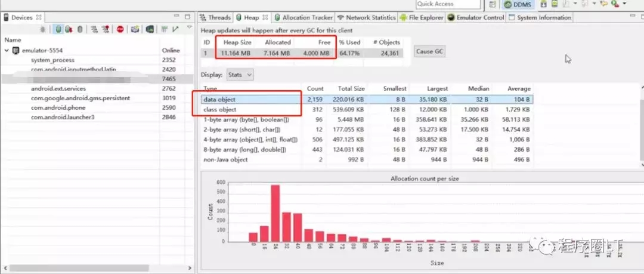Viewport: 644px width, 274px height.
Task: Open the Display Stats dropdown
Action: point(239,75)
